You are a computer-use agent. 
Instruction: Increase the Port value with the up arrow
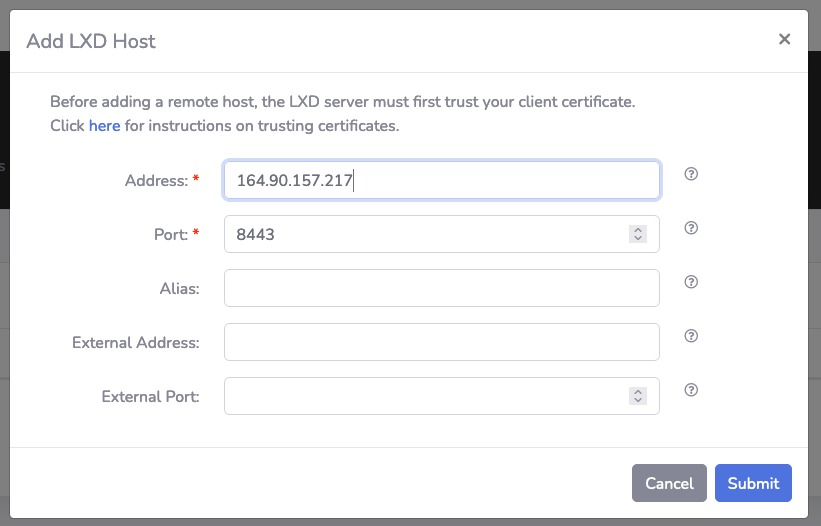pyautogui.click(x=638, y=229)
